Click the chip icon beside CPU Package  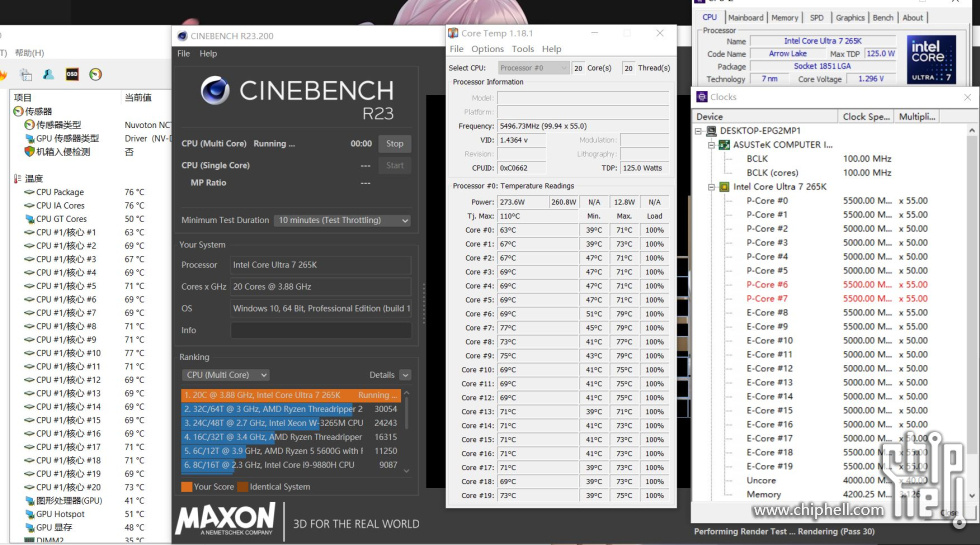(29, 192)
